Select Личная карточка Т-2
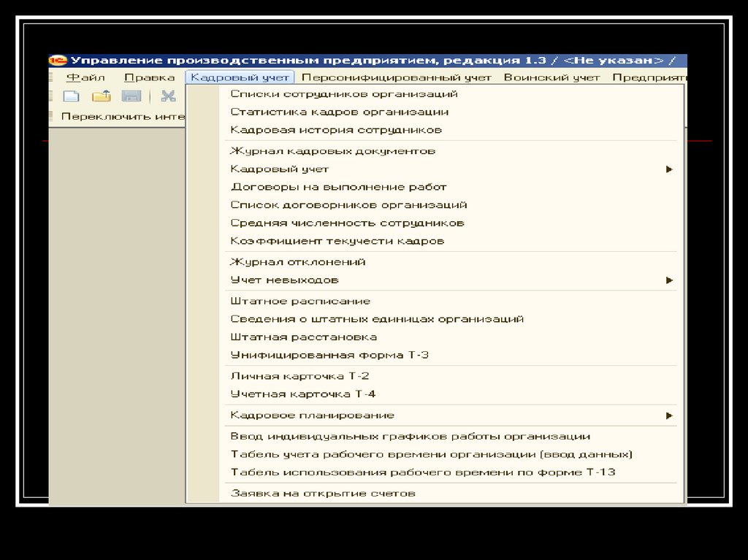748x560 pixels. (299, 376)
